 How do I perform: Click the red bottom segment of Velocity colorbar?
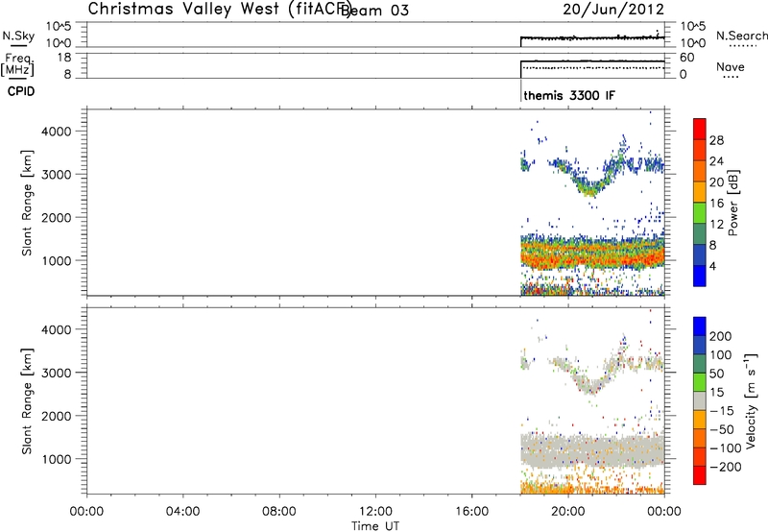pos(700,475)
